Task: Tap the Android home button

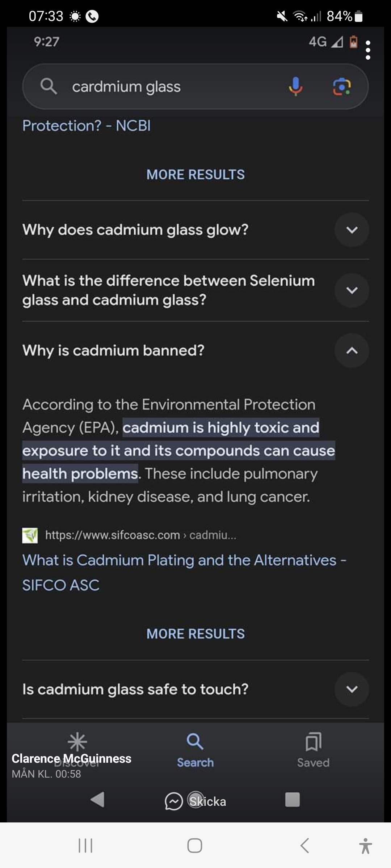Action: click(195, 846)
